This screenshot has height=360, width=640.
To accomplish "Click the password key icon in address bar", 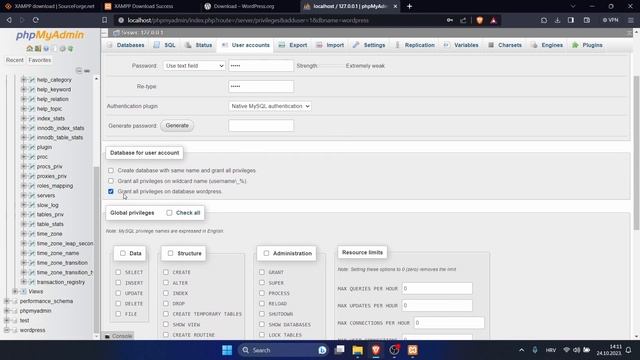I will coord(449,20).
